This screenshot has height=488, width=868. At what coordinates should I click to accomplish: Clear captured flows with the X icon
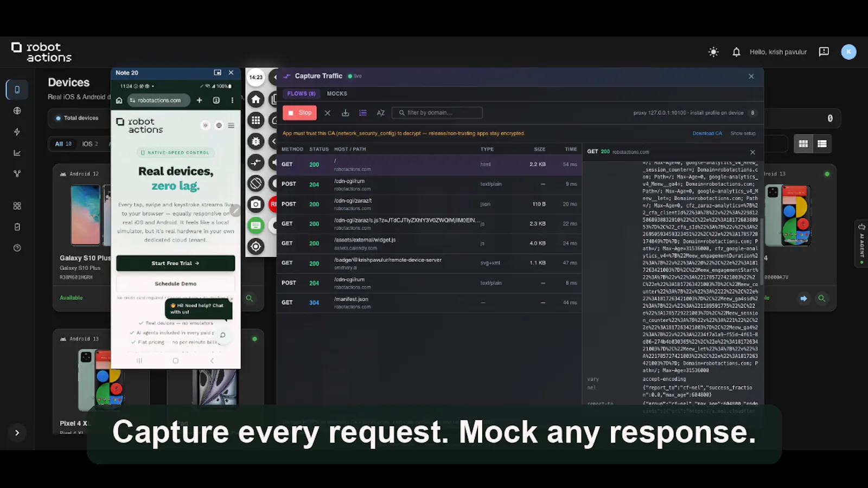click(327, 113)
